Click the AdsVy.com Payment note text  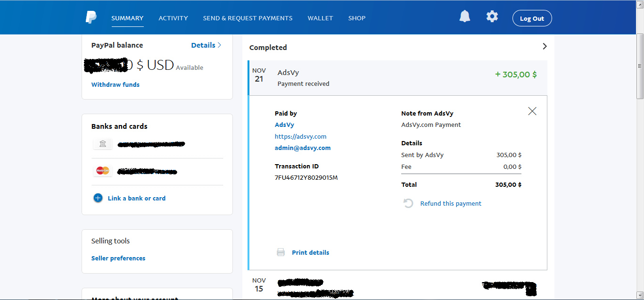pyautogui.click(x=431, y=125)
